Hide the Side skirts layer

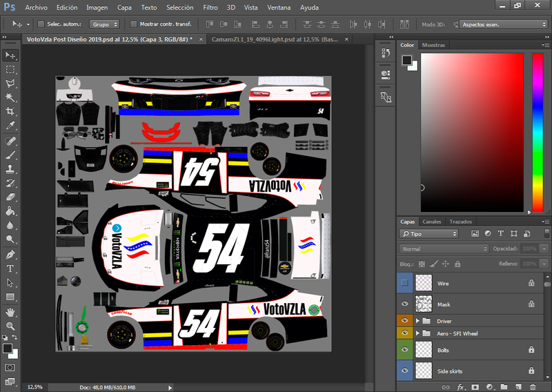click(405, 371)
